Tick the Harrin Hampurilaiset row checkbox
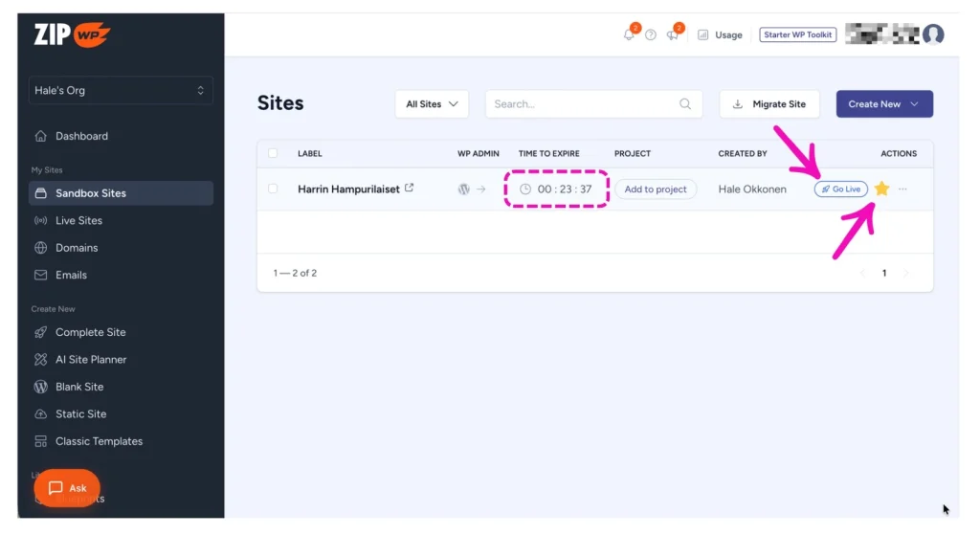 point(273,189)
